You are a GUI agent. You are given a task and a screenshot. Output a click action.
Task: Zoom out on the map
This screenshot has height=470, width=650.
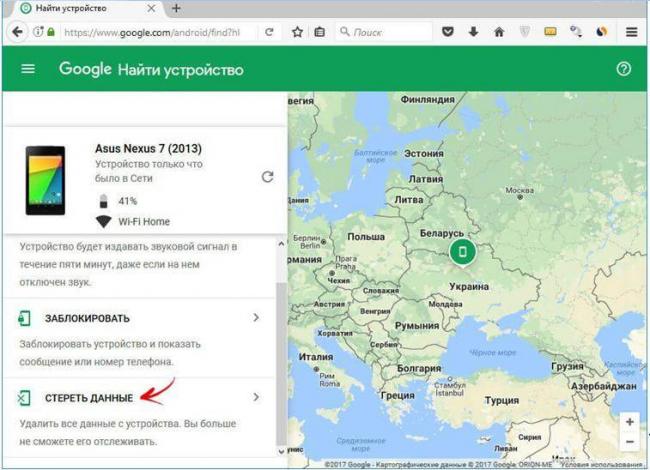point(629,442)
